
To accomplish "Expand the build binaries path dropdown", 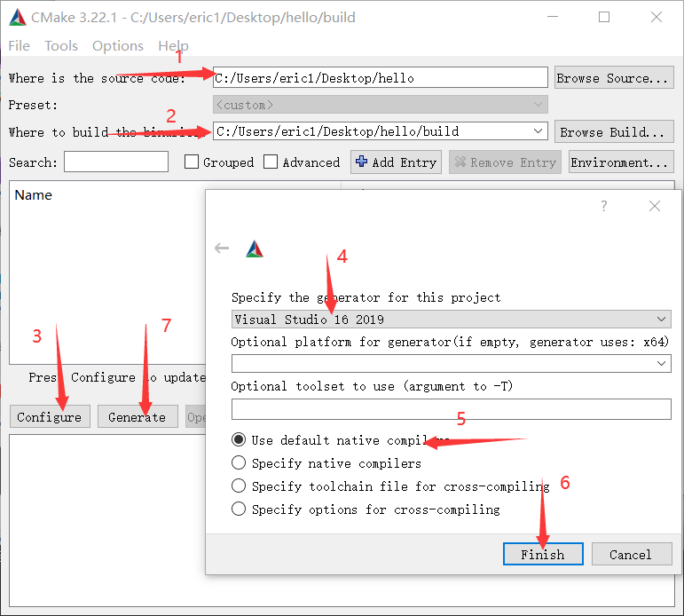I will point(539,131).
